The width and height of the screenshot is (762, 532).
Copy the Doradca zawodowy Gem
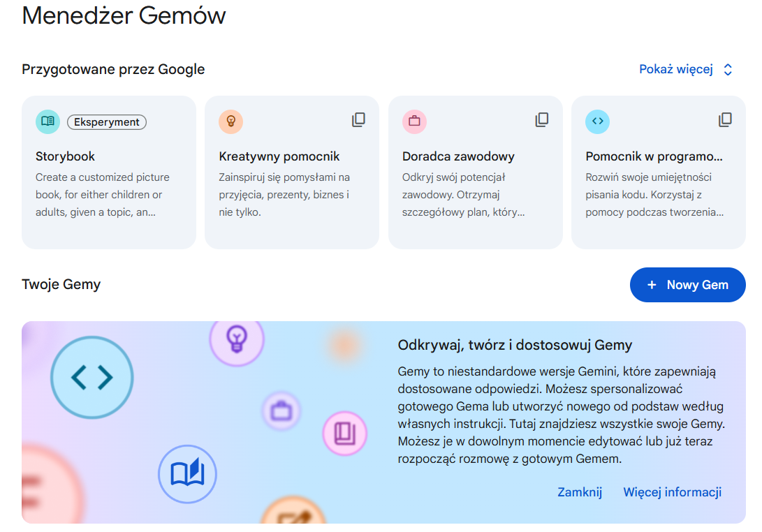point(542,119)
